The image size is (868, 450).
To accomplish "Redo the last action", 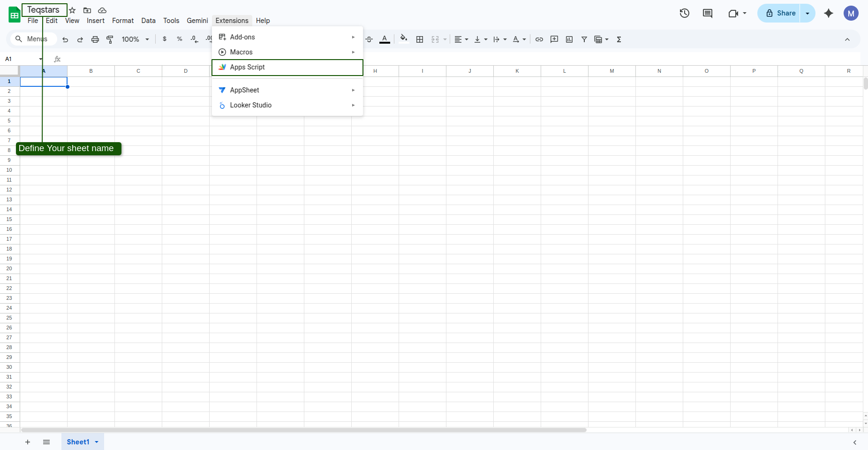I will pos(80,39).
